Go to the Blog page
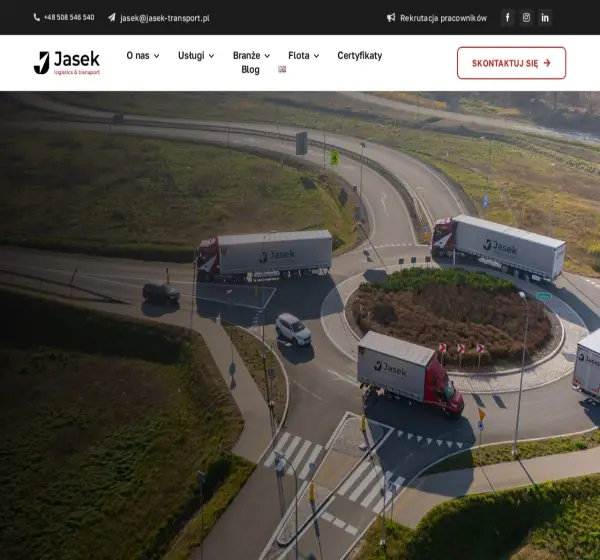Image resolution: width=600 pixels, height=560 pixels. click(250, 70)
